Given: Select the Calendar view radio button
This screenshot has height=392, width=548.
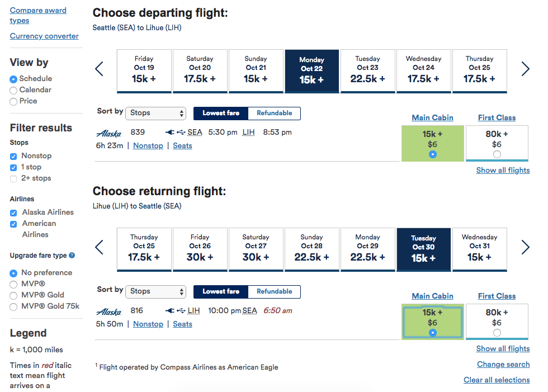Looking at the screenshot, I should (x=13, y=90).
